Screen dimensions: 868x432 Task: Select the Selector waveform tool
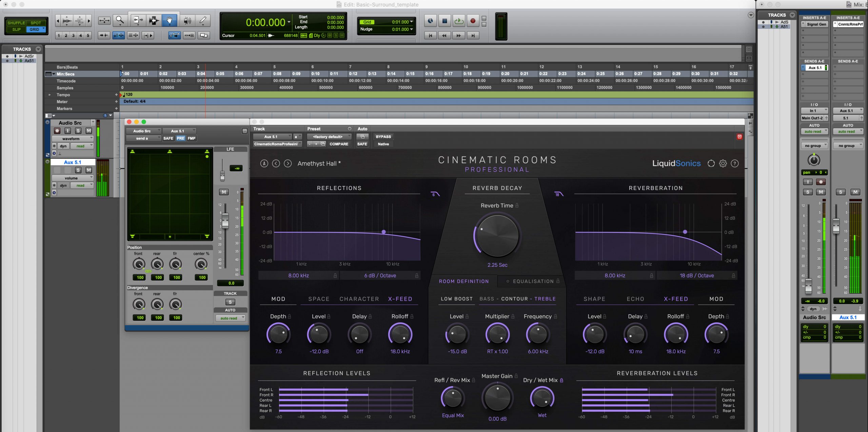153,21
